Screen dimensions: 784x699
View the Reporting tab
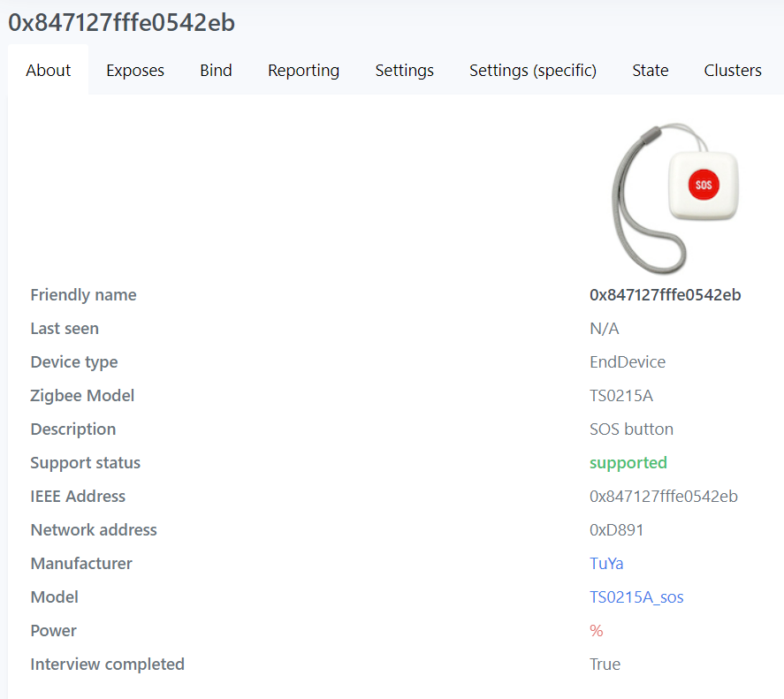pyautogui.click(x=303, y=70)
